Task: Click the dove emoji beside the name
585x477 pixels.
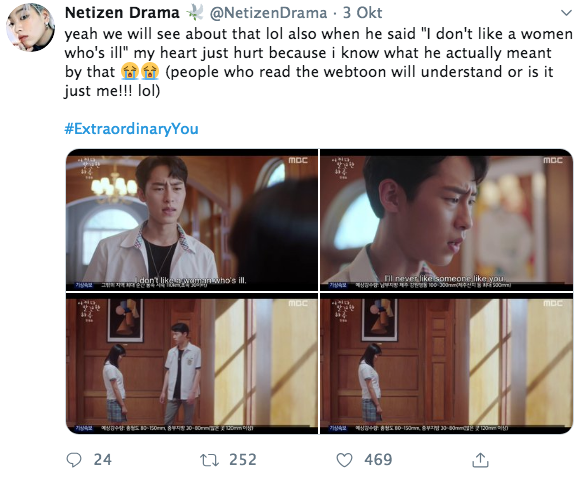Action: (x=194, y=13)
